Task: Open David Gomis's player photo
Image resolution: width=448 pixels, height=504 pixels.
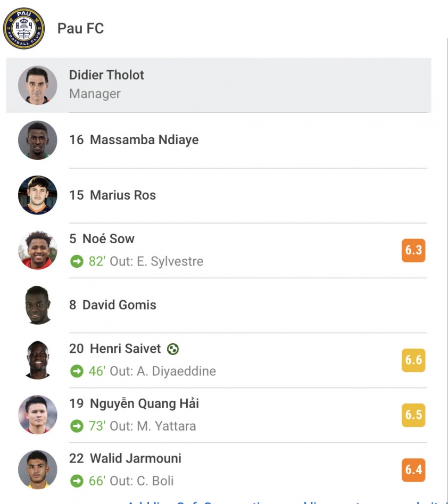Action: 38,305
